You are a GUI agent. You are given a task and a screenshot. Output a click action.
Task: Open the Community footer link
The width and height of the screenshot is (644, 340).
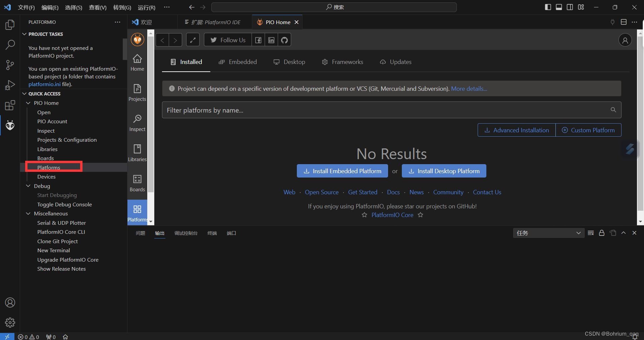(x=448, y=192)
